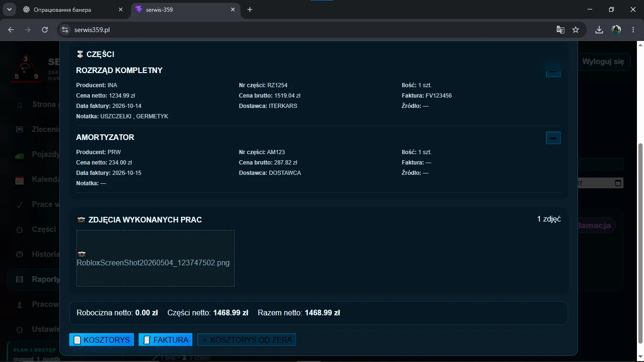Click the supplier name ITERKARS
Image resolution: width=644 pixels, height=362 pixels.
click(x=283, y=106)
